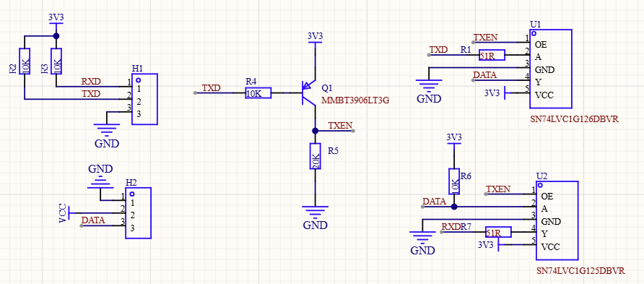Click the DATA net label at H2
Screen dimensions: 644x284
point(93,220)
